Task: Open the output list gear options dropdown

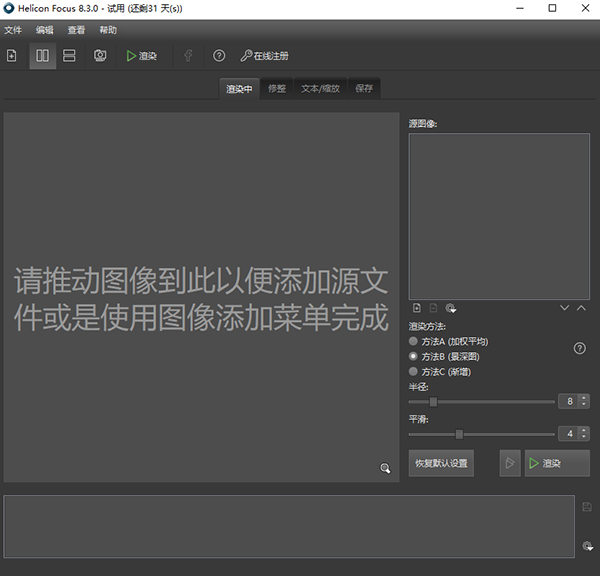Action: pyautogui.click(x=588, y=546)
